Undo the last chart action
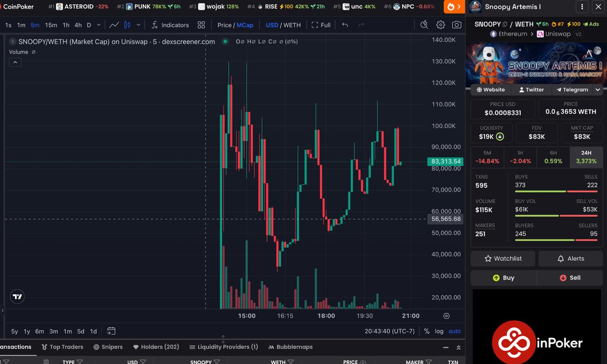607x364 pixels. [345, 25]
